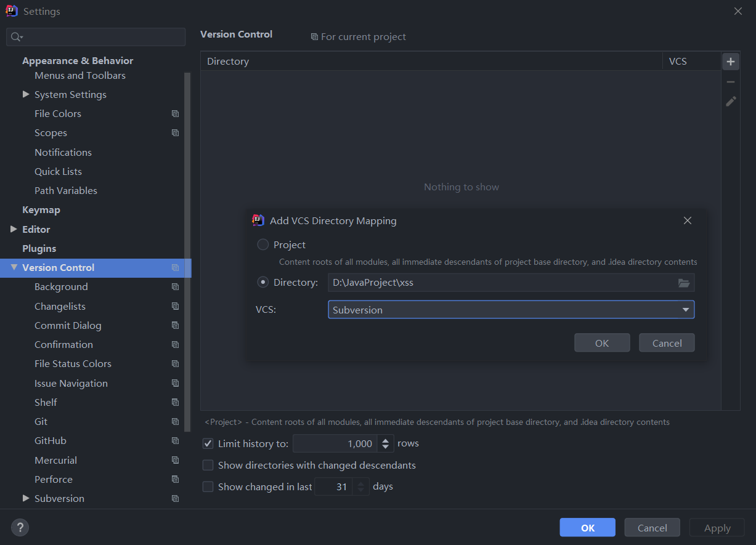This screenshot has height=545, width=756.
Task: Enable Show directories with changed descendants
Action: [208, 465]
